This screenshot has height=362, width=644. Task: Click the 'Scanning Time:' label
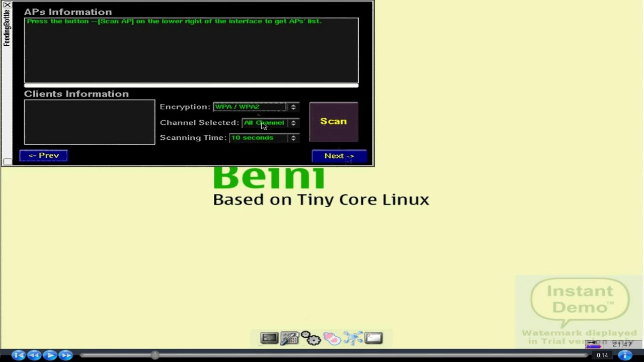click(193, 138)
